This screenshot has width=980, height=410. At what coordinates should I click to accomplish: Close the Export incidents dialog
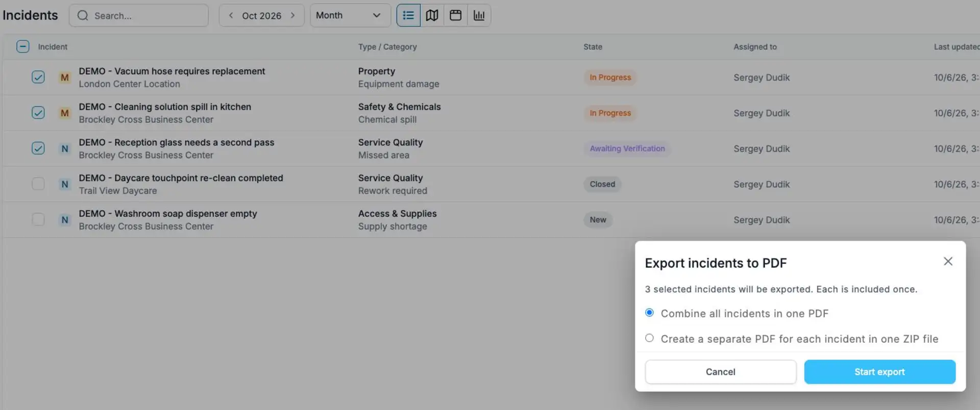coord(948,261)
